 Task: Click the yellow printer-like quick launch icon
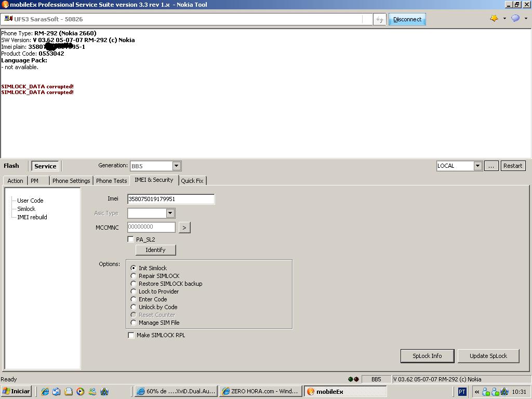[68, 392]
